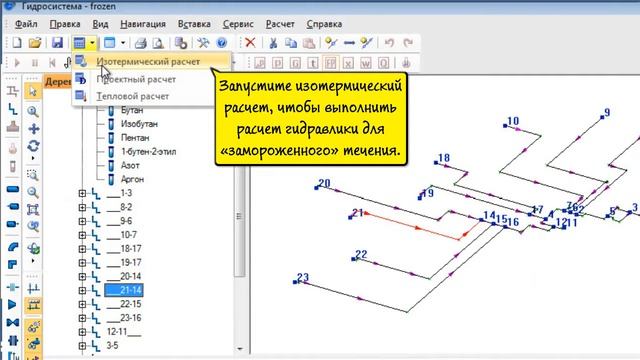Open the Файл menu
640x360 pixels.
pyautogui.click(x=26, y=24)
